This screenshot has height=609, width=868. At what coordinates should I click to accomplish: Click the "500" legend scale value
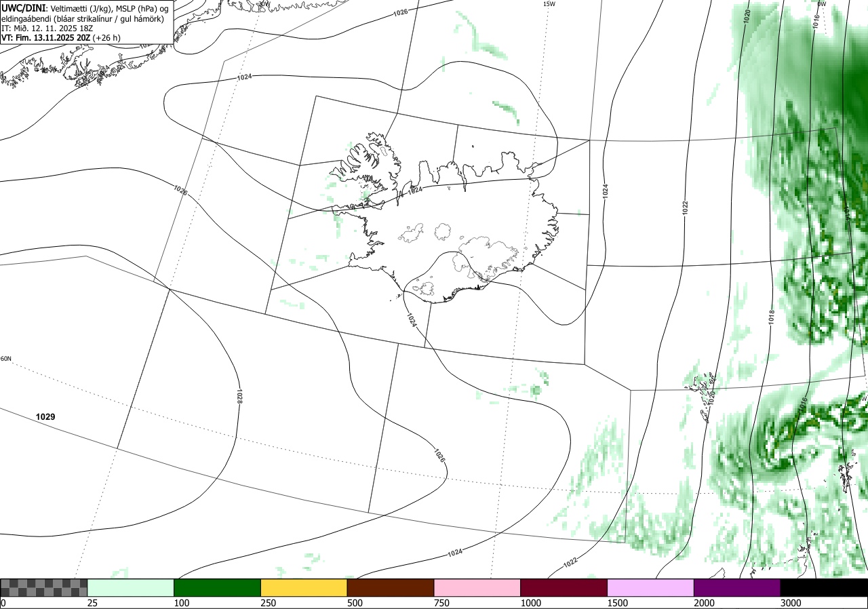point(355,603)
